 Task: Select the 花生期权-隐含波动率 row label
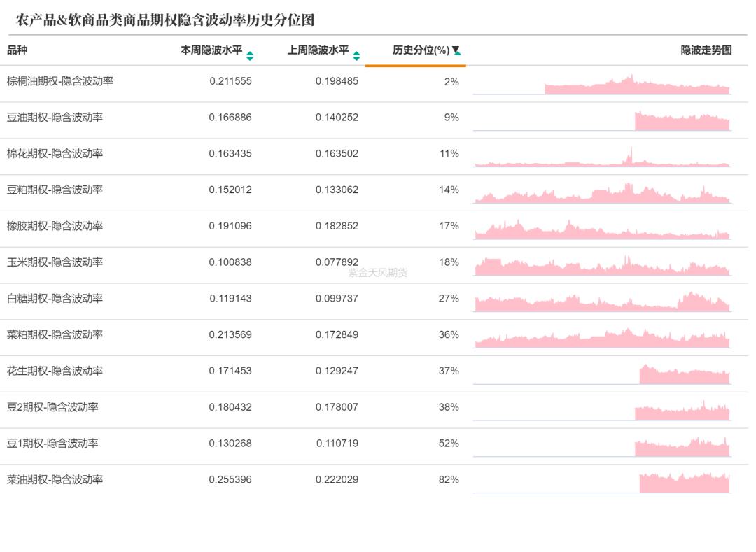pyautogui.click(x=55, y=371)
